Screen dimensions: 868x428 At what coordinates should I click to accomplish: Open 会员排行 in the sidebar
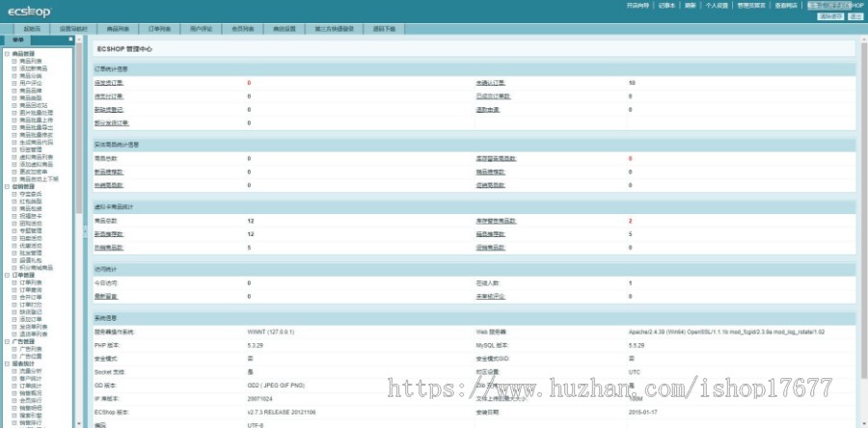30,401
